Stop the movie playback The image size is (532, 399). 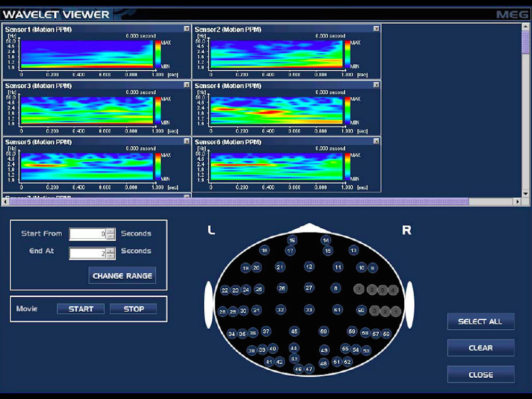[134, 309]
